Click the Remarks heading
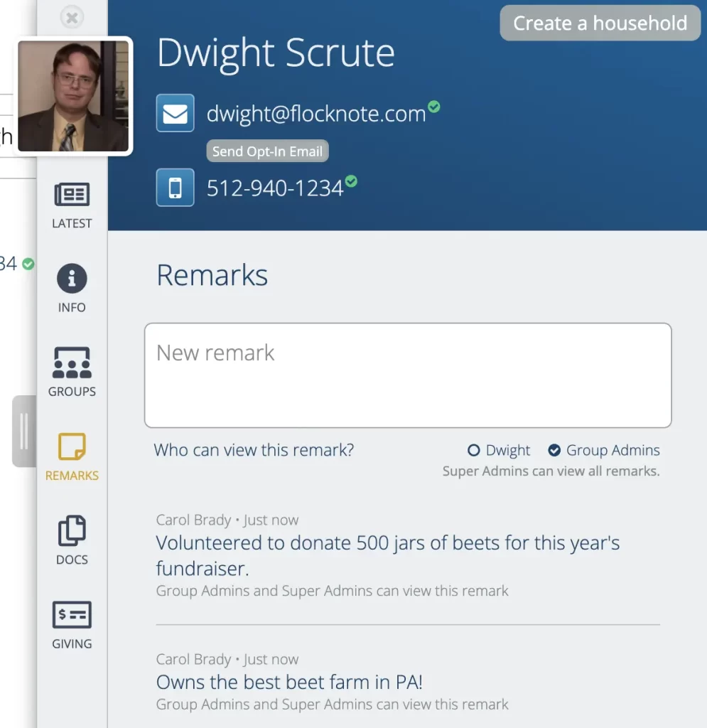Image resolution: width=707 pixels, height=728 pixels. 212,276
